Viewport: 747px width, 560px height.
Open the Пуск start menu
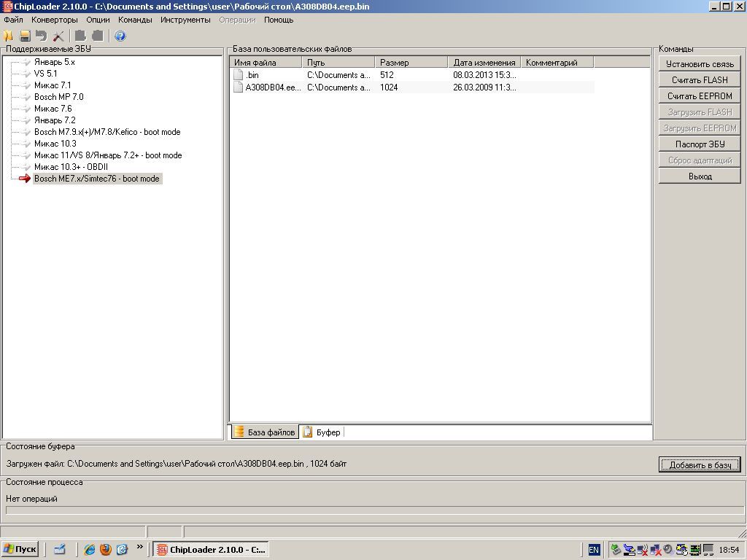(x=20, y=550)
